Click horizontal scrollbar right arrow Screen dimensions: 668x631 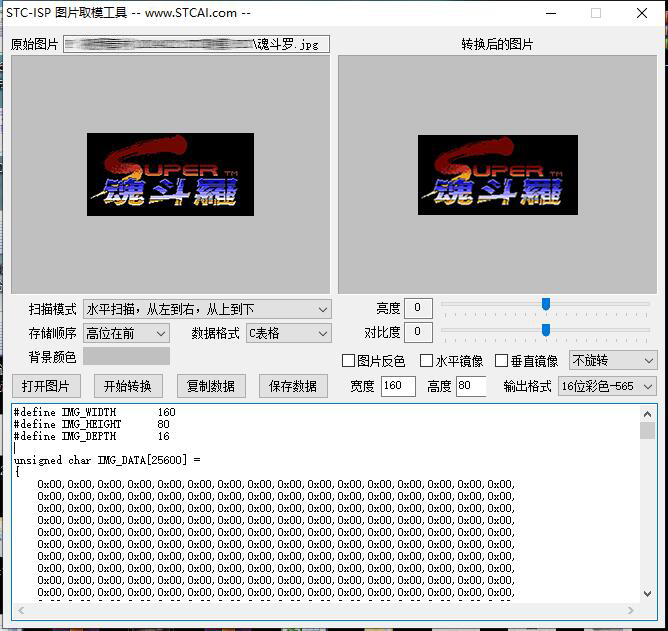[631, 611]
